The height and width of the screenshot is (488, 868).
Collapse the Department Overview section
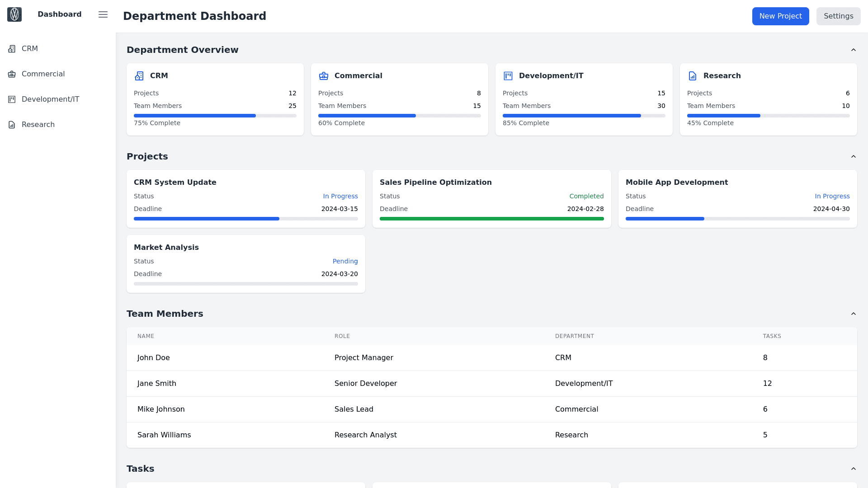click(x=854, y=50)
